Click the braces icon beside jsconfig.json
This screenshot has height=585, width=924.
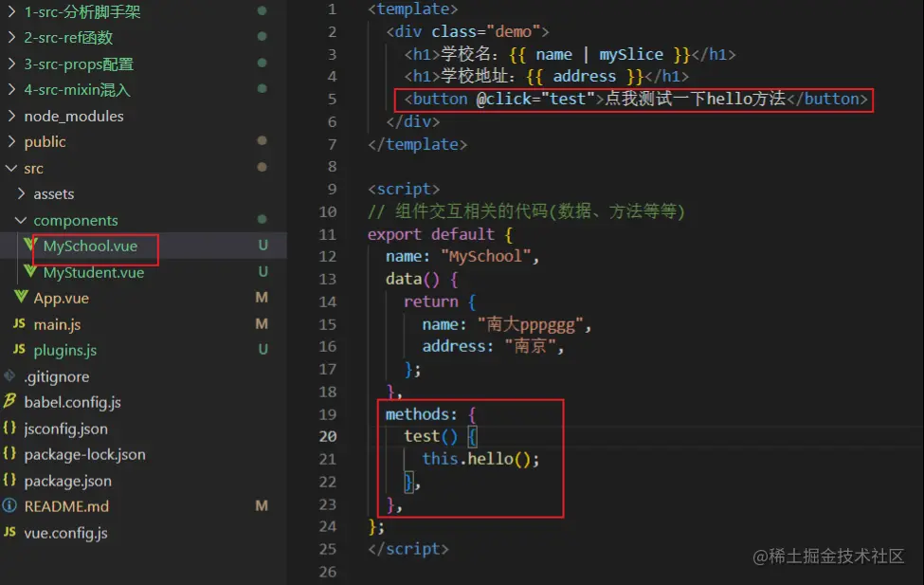coord(9,428)
